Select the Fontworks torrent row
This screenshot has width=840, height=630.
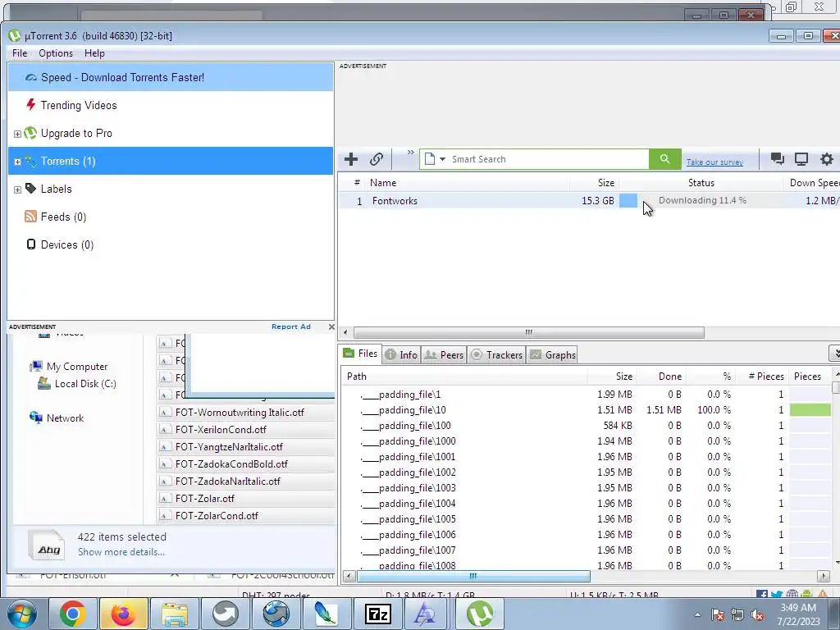tap(589, 201)
